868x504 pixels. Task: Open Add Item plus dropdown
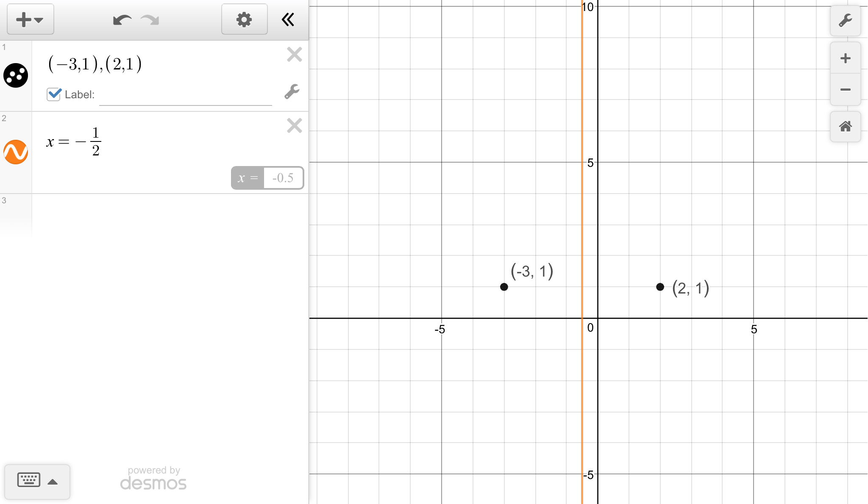(x=30, y=19)
